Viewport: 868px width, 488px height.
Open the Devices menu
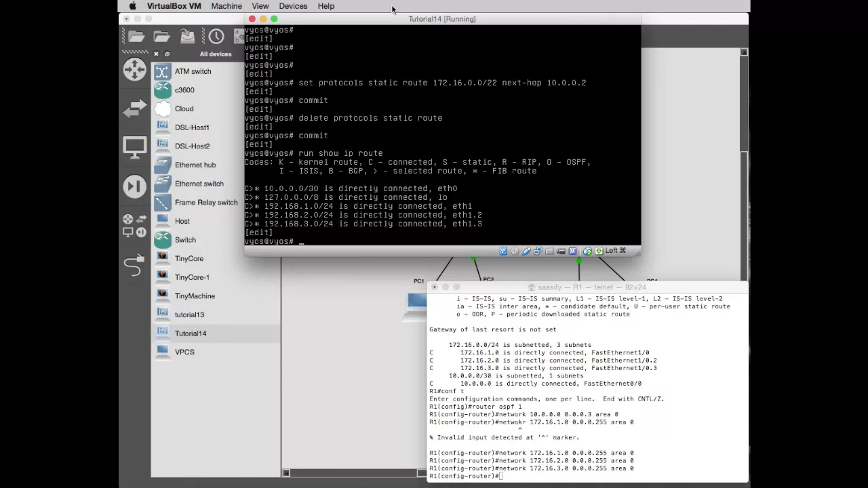click(x=293, y=6)
